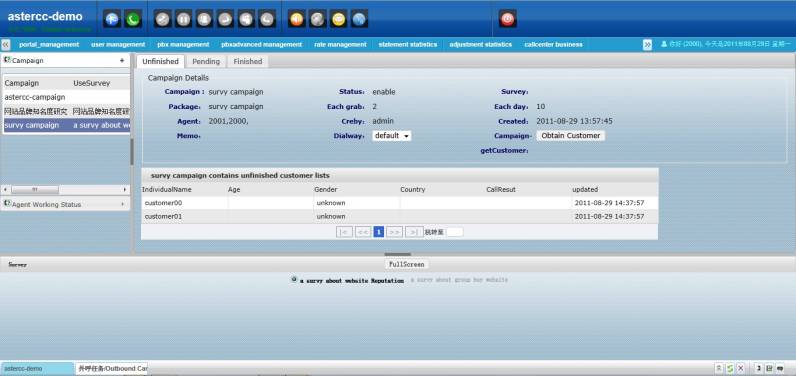Viewport: 796px width, 376px height.
Task: Click the chat bubble icon in bottom bar
Action: tap(780, 368)
